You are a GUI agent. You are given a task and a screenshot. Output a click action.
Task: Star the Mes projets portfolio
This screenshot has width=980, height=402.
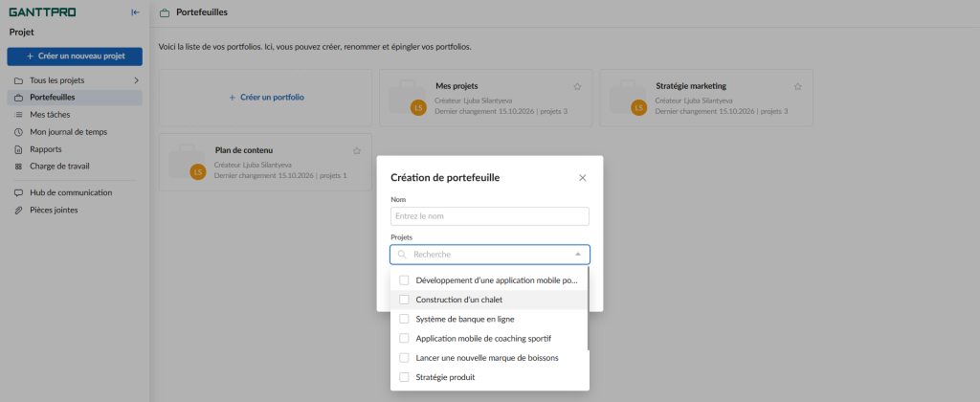(577, 86)
